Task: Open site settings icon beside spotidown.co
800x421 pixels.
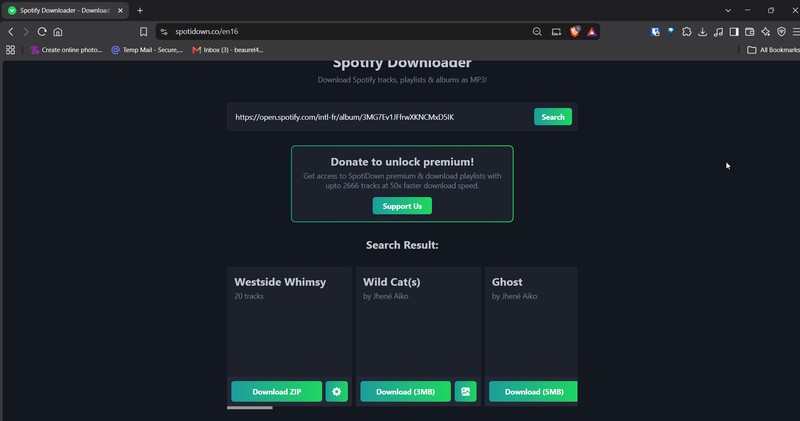Action: pos(164,32)
